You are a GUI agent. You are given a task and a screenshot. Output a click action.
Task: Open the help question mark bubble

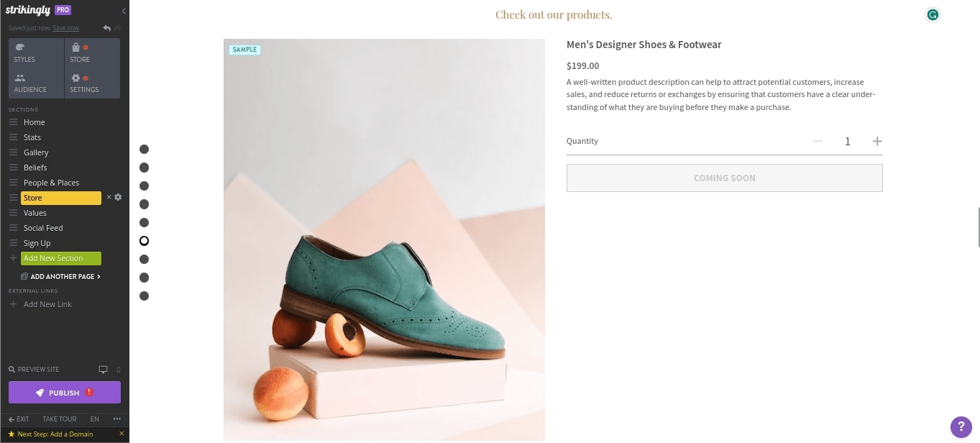tap(961, 426)
